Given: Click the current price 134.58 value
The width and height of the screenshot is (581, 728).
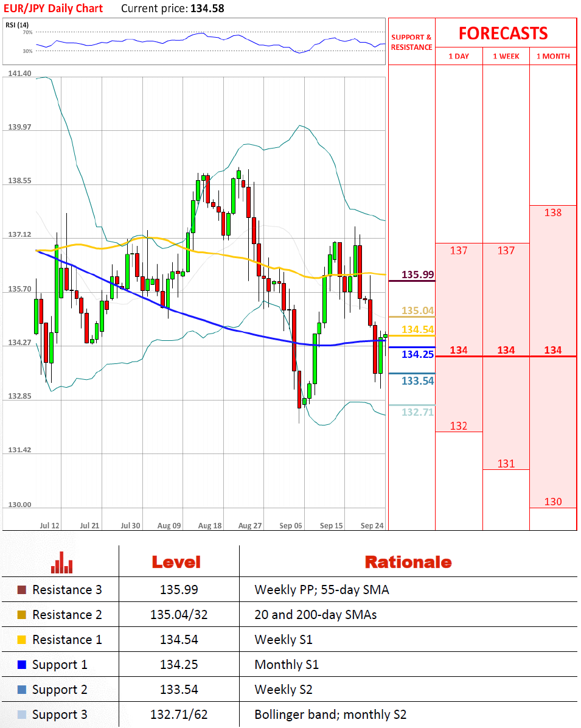Looking at the screenshot, I should (x=207, y=9).
